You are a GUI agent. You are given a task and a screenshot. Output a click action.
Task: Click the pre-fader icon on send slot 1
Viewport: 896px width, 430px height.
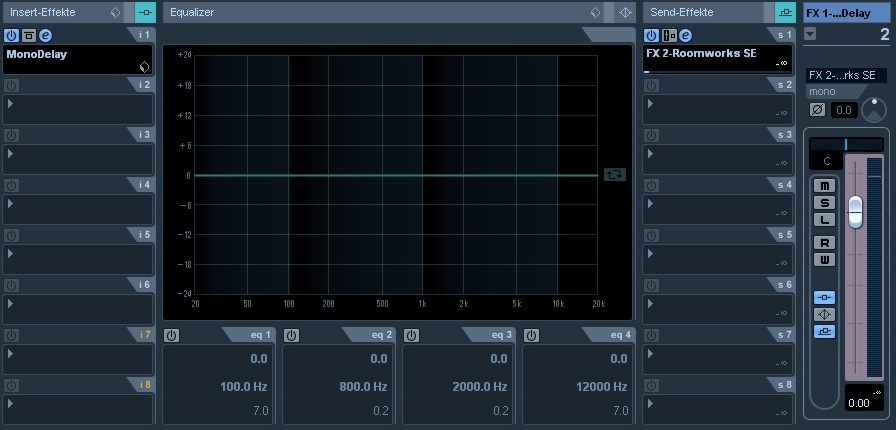click(x=668, y=35)
